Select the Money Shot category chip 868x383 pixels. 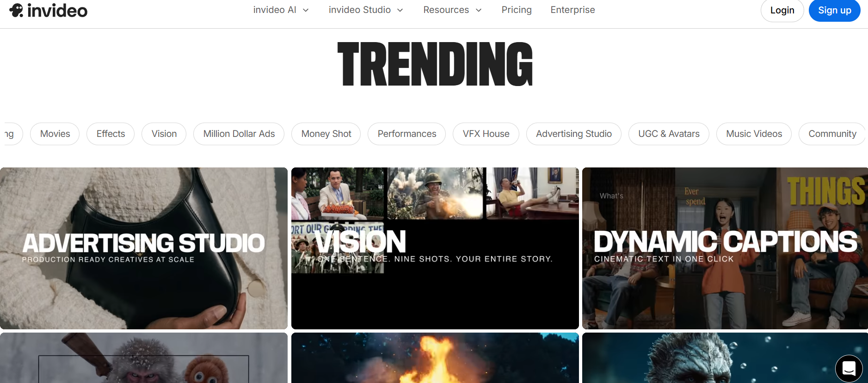click(x=326, y=134)
